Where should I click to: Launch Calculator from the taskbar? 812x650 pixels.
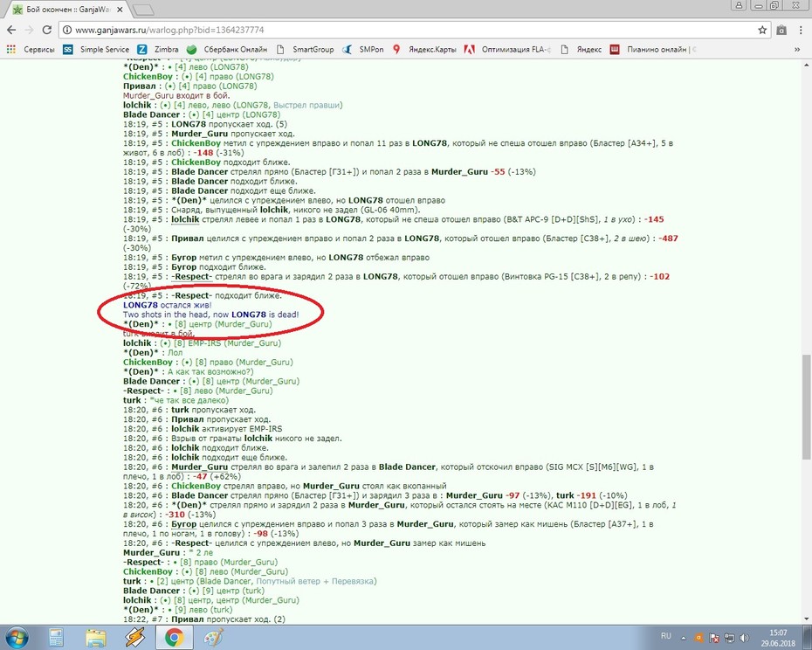[56, 638]
